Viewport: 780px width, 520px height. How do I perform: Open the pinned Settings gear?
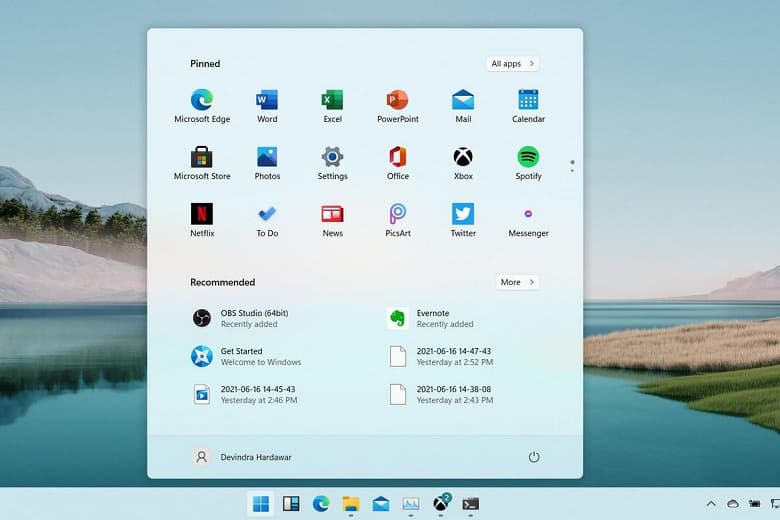click(x=332, y=163)
